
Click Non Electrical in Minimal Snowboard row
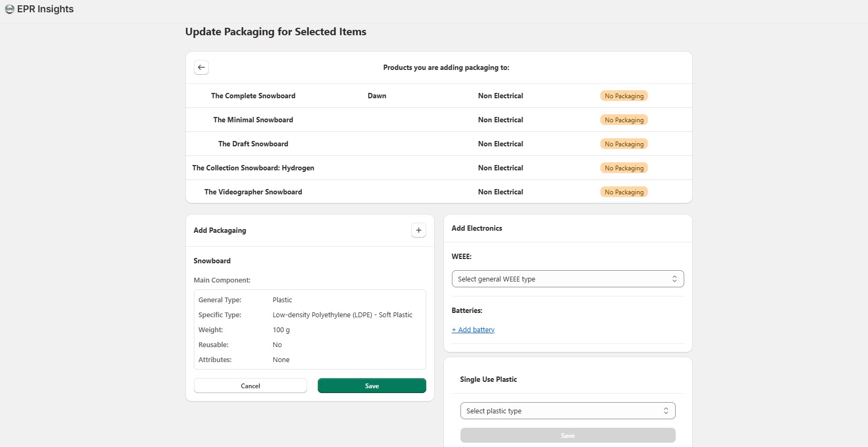[501, 120]
